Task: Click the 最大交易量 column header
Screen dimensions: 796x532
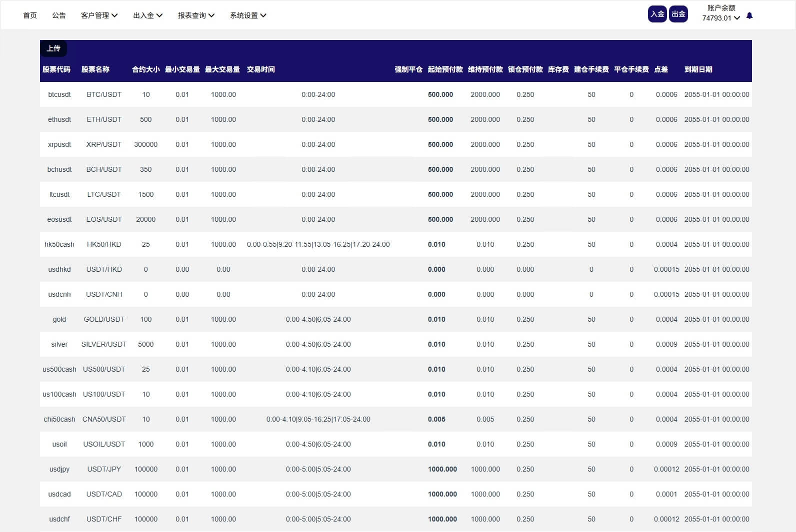Action: 222,69
